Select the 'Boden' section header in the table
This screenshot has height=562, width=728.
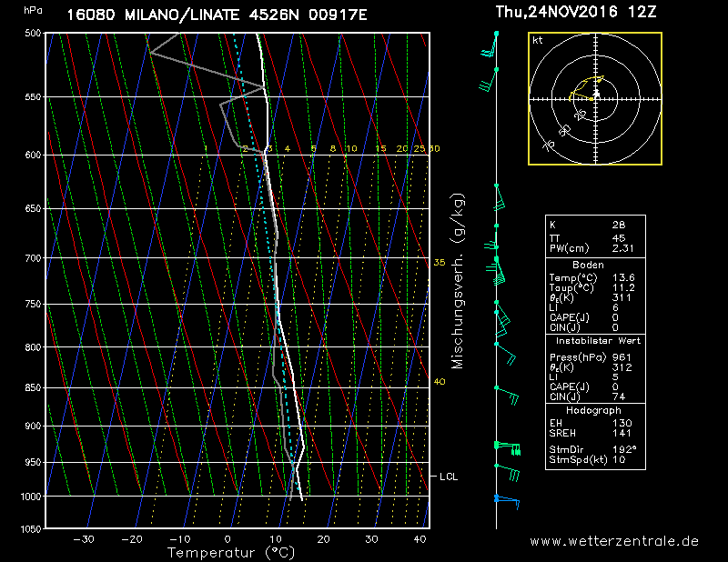click(595, 265)
